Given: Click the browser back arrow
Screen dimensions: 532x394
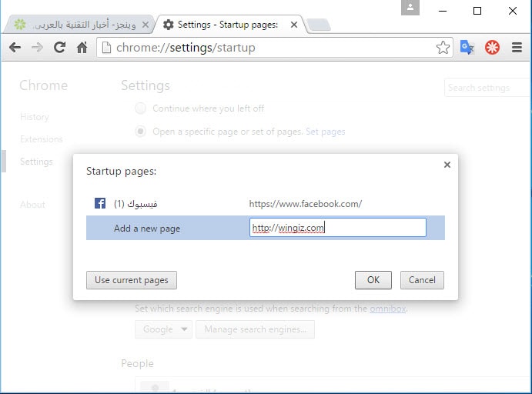Looking at the screenshot, I should click(15, 48).
